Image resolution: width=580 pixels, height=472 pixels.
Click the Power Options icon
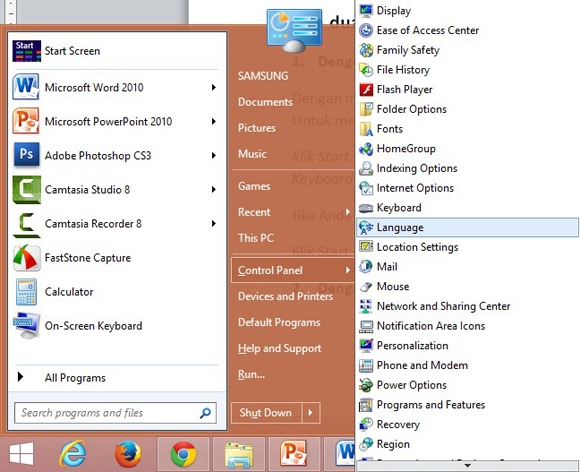(366, 385)
